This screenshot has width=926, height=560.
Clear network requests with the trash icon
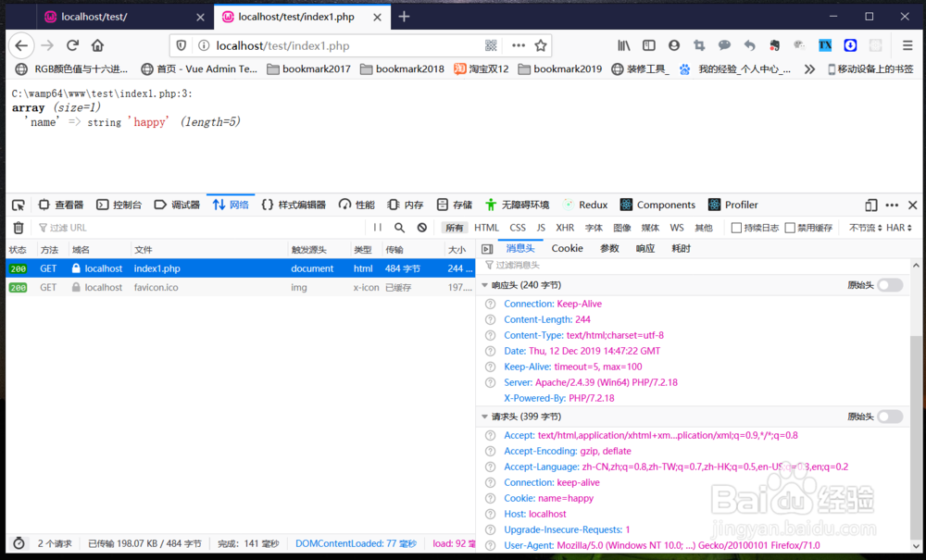tap(19, 228)
